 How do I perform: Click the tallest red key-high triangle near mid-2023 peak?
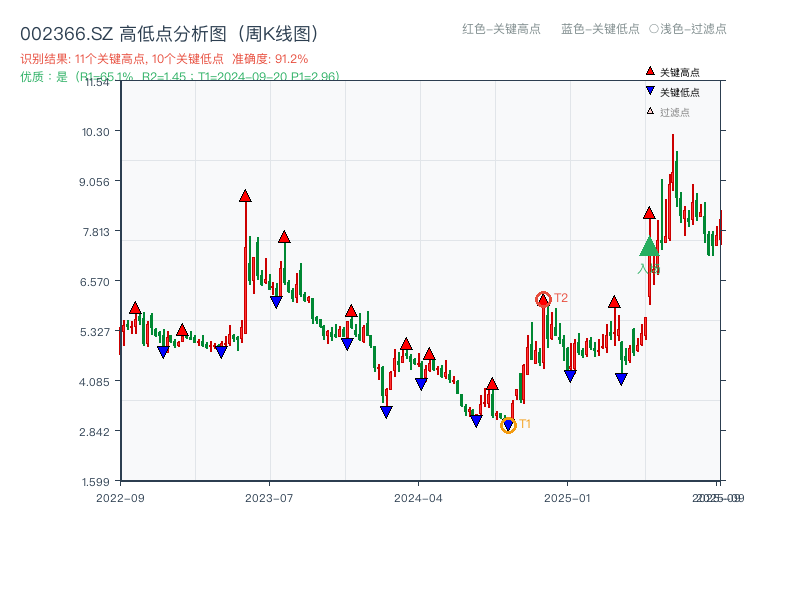point(245,197)
